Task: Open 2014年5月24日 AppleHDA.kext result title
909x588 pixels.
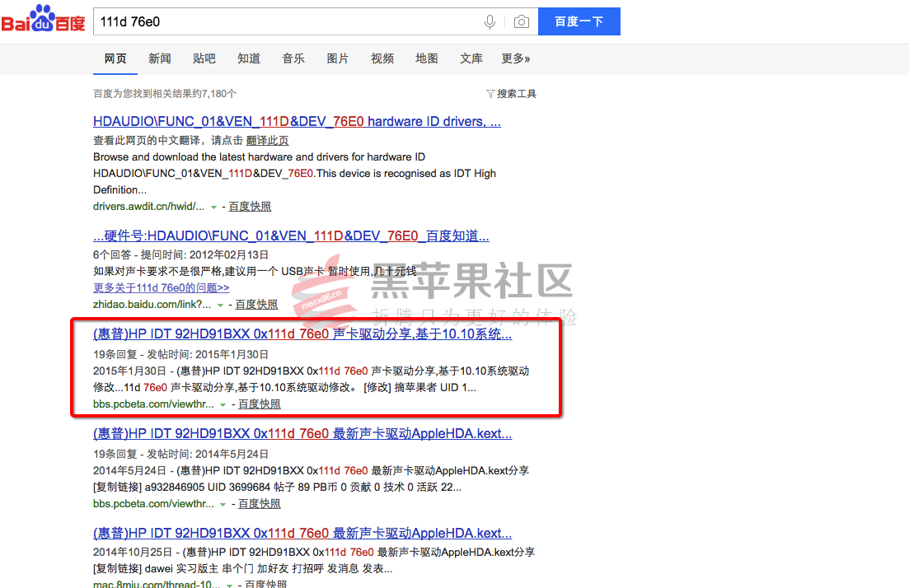Action: coord(302,434)
